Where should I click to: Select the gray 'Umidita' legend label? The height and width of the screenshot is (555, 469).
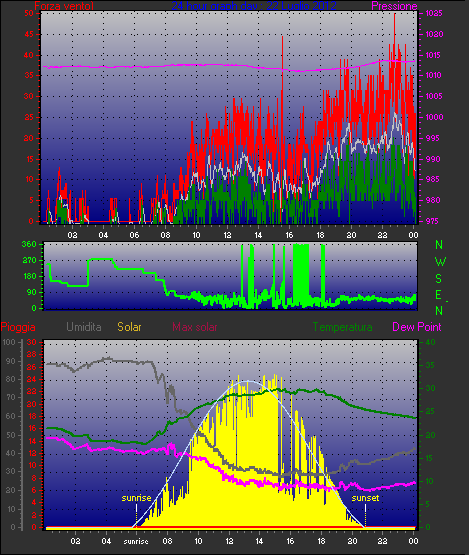tap(84, 327)
